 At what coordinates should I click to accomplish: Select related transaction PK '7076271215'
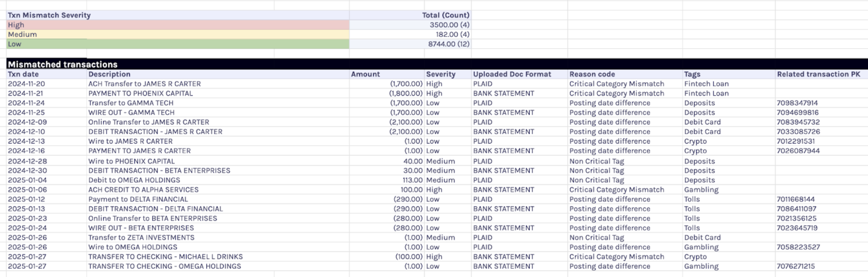coord(821,266)
